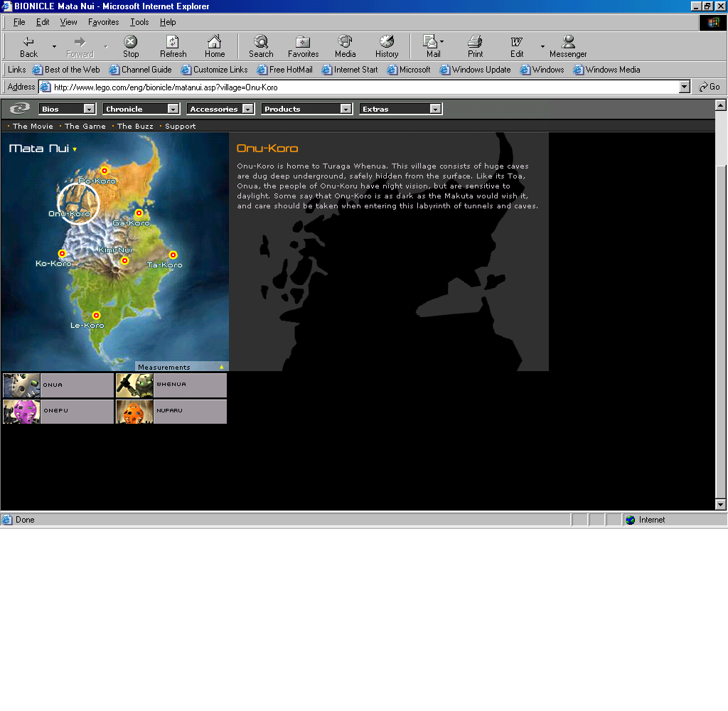Click The Movie link

tap(33, 127)
